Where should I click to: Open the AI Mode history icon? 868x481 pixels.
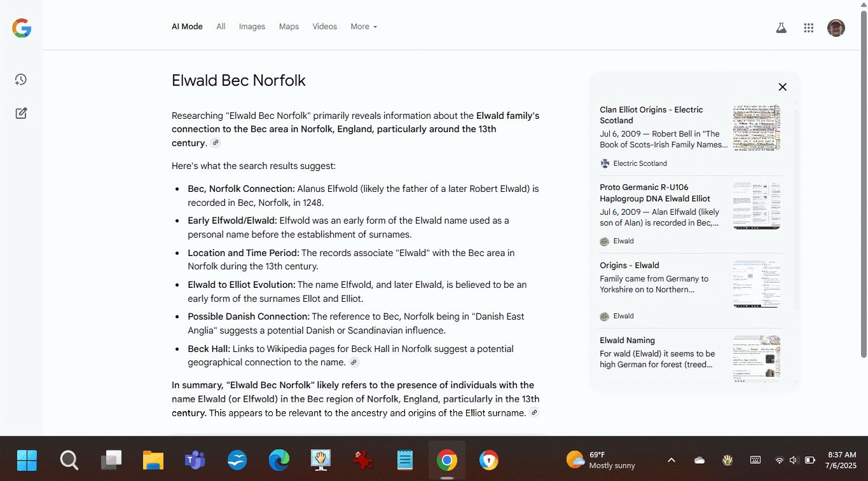(x=21, y=79)
